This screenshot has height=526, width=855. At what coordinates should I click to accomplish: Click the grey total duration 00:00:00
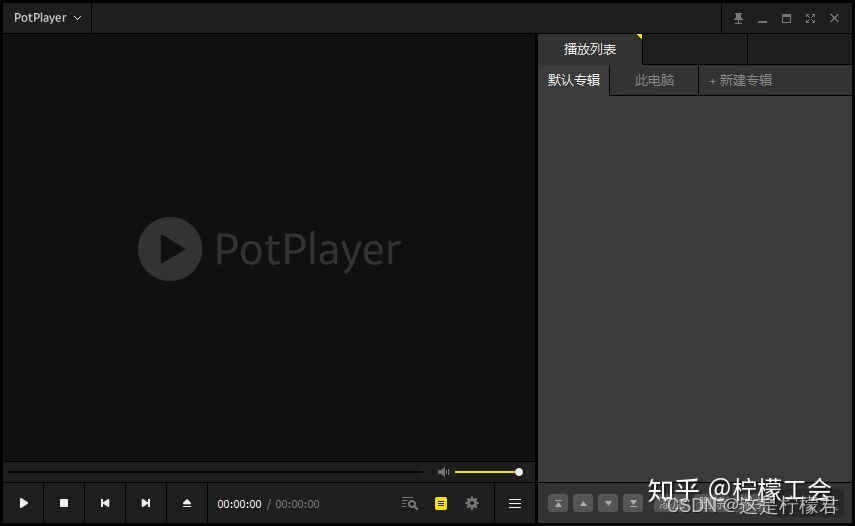297,504
